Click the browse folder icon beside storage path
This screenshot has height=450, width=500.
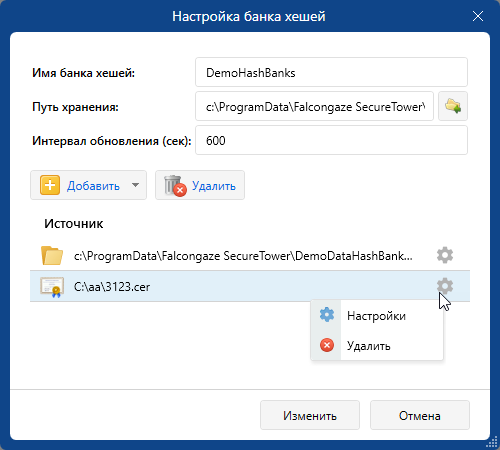[x=453, y=106]
